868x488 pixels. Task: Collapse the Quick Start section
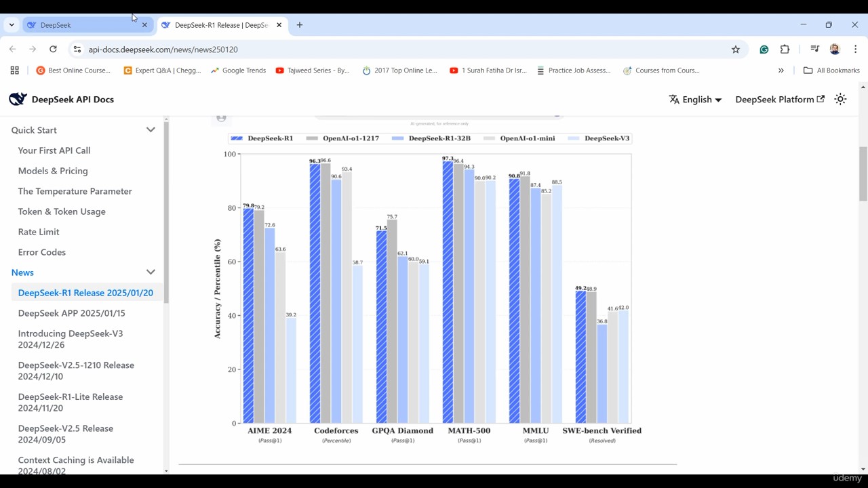pyautogui.click(x=151, y=130)
